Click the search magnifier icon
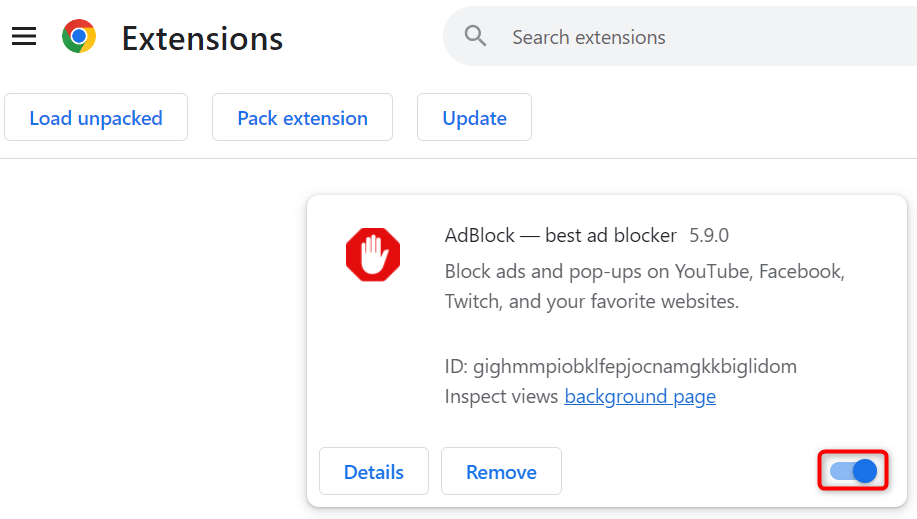 476,37
